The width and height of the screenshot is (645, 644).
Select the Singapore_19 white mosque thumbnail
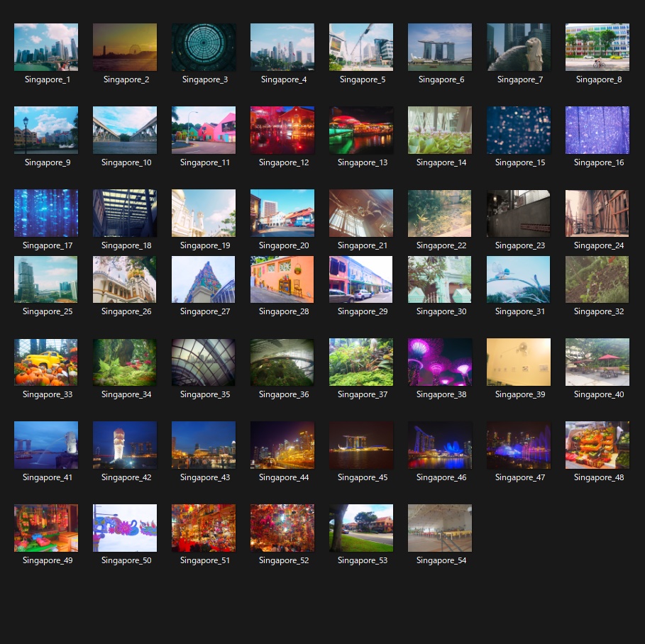pos(204,213)
